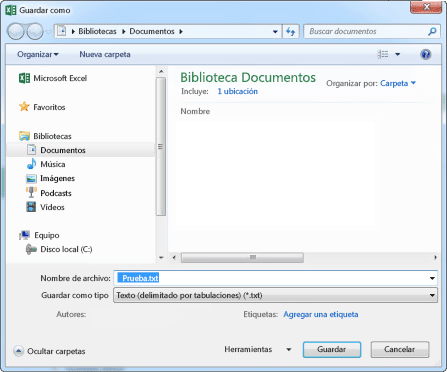Viewport: 447px width, 372px height.
Task: Create folder with Nueva carpeta
Action: [x=105, y=54]
